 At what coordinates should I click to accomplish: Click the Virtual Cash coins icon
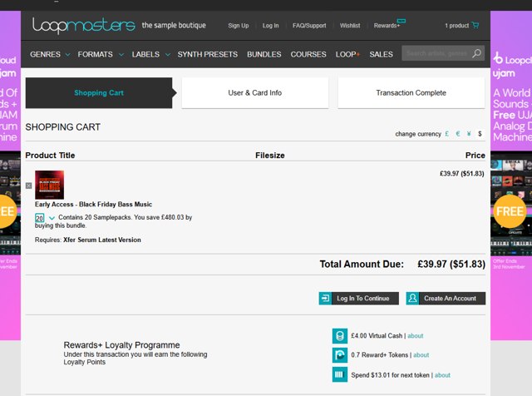click(x=340, y=336)
